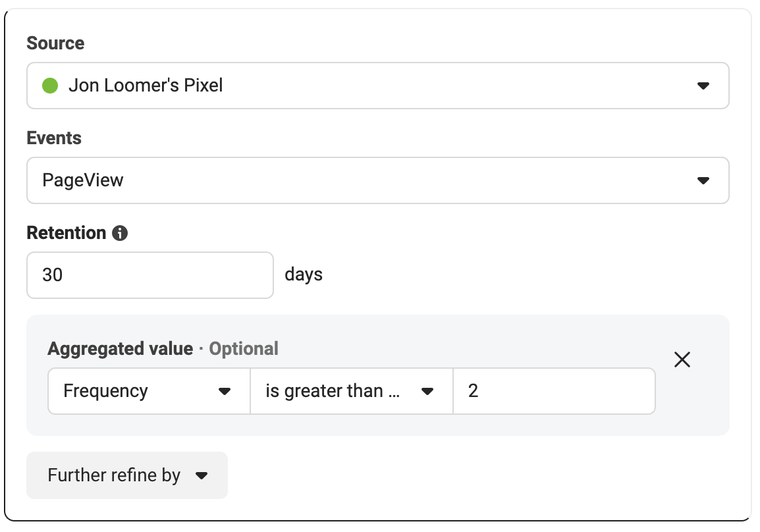Expand the PageView events dropdown

coord(377,180)
